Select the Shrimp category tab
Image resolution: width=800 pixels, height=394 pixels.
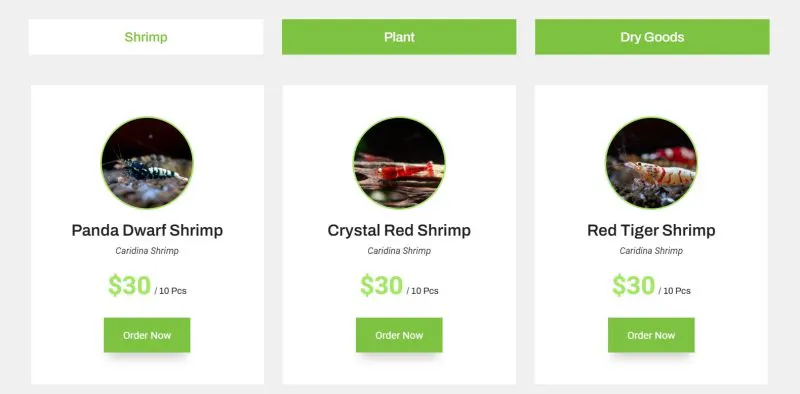click(x=146, y=37)
